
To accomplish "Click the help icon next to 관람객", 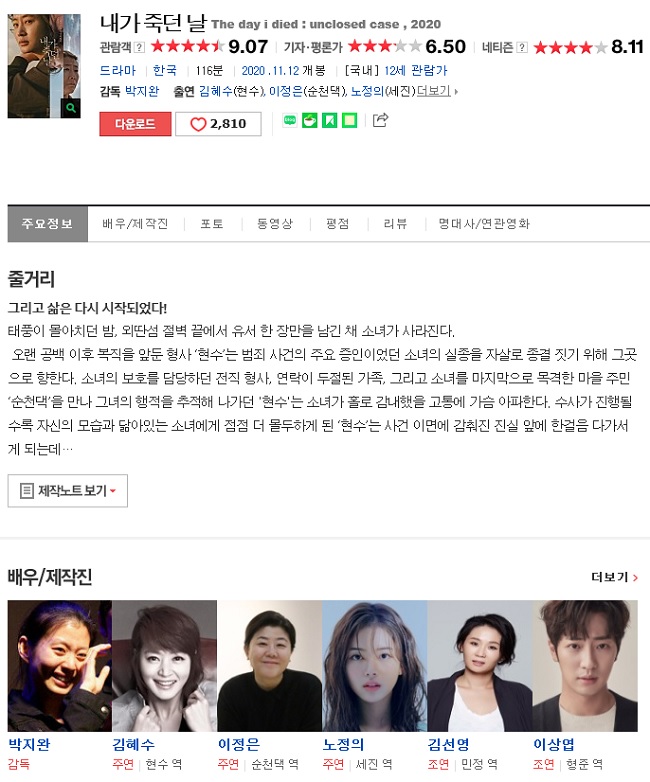I will pos(140,47).
